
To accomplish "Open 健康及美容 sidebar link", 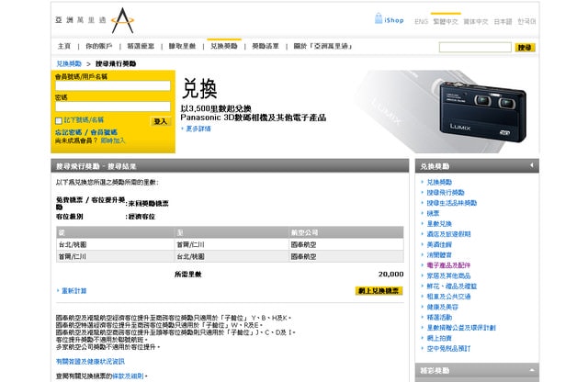I will [443, 307].
